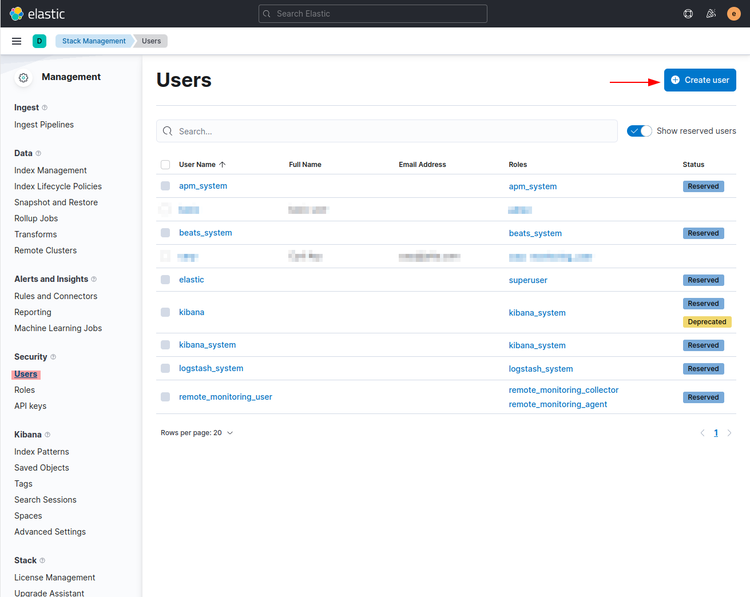Open Saved Objects under Kibana

point(42,468)
